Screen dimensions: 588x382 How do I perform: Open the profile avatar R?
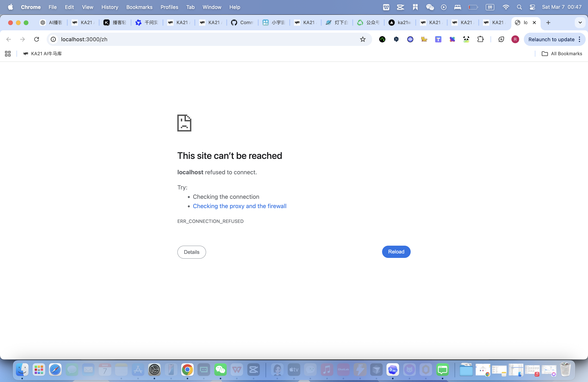click(515, 39)
